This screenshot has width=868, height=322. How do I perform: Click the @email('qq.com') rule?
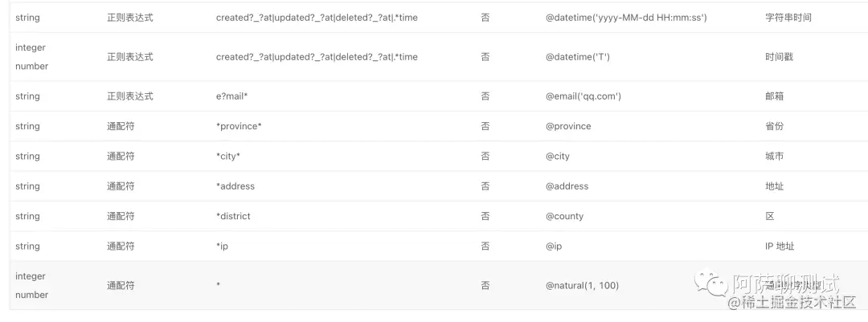coord(583,96)
